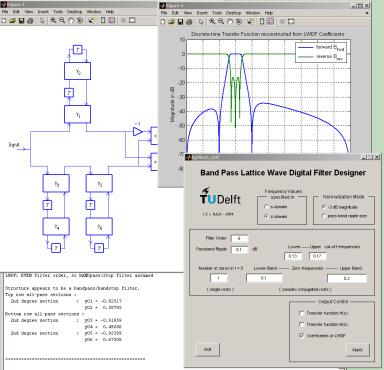Select Pan hand tool in Figure 4 toolbar
This screenshot has width=384, height=370.
230,22
